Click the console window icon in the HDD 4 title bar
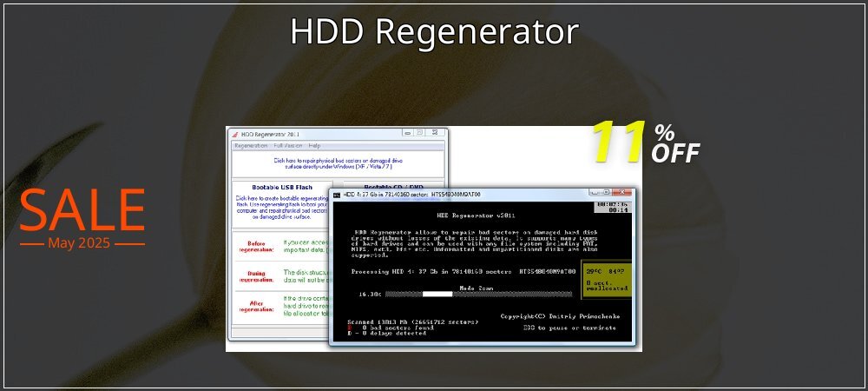Viewport: 868px width, 391px height. coord(337,195)
